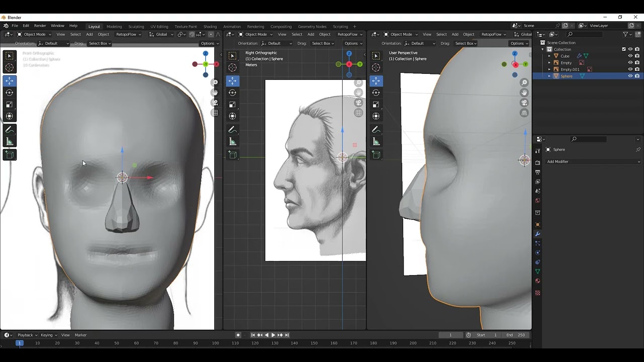Hide the Empty.001 object in viewport
Screen dimensions: 644x362
tap(630, 69)
